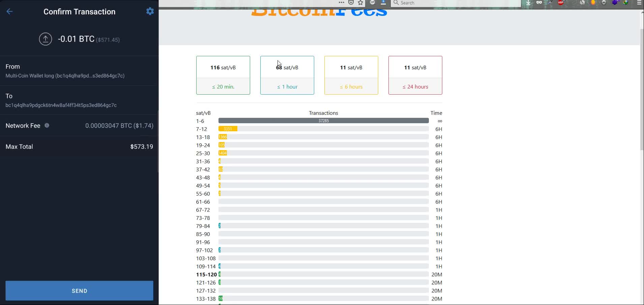The image size is (644, 305).
Task: Click the Pocket save icon
Action: (351, 3)
